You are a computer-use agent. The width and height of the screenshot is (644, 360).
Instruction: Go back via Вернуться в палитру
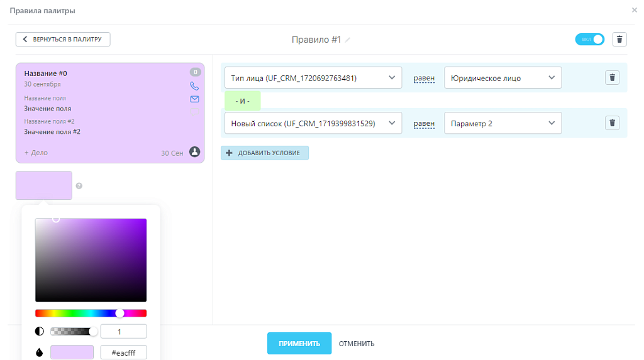pyautogui.click(x=63, y=40)
